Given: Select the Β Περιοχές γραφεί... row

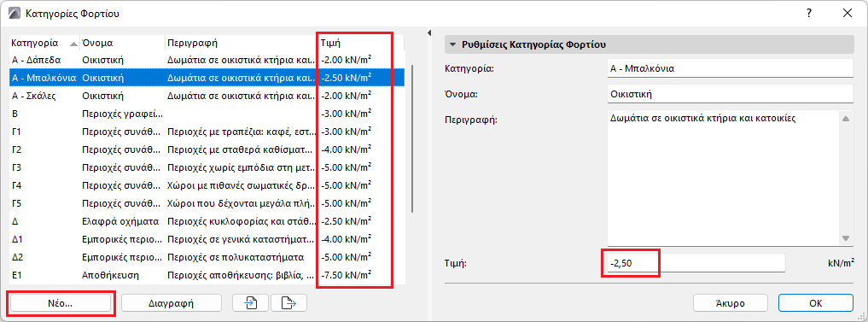Looking at the screenshot, I should 207,114.
